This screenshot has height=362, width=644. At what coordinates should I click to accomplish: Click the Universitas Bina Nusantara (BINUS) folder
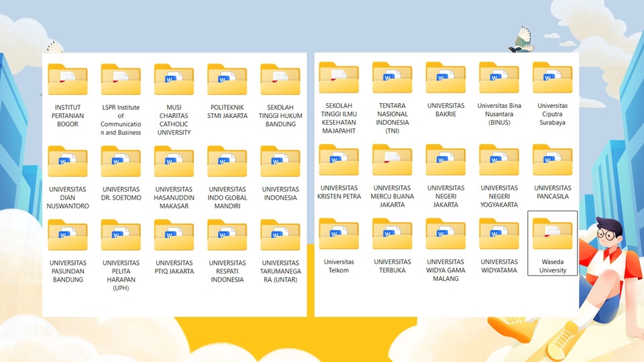pos(499,78)
